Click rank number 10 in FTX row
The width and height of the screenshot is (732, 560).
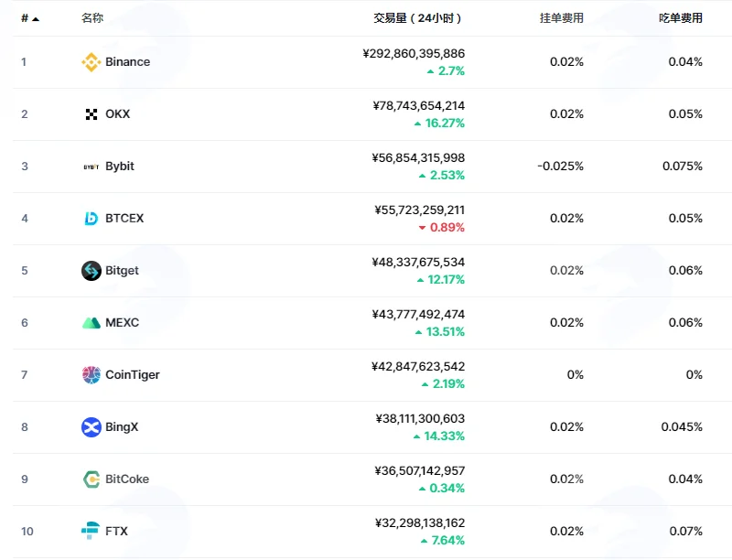click(27, 532)
